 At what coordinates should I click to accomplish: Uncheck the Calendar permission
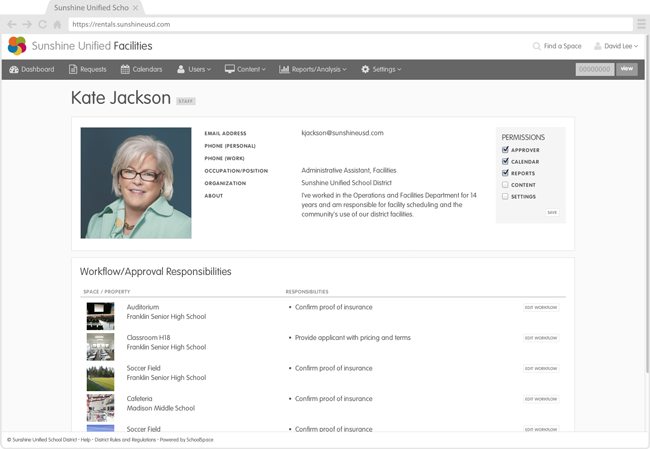click(x=505, y=161)
